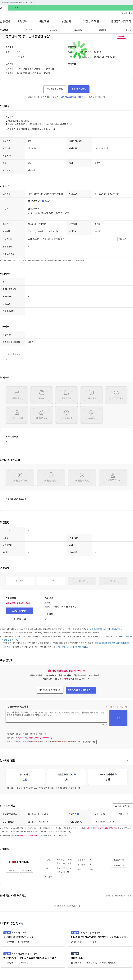Jump to the 근무조건 section tab
Screen dimensions: 133x980
29,30
